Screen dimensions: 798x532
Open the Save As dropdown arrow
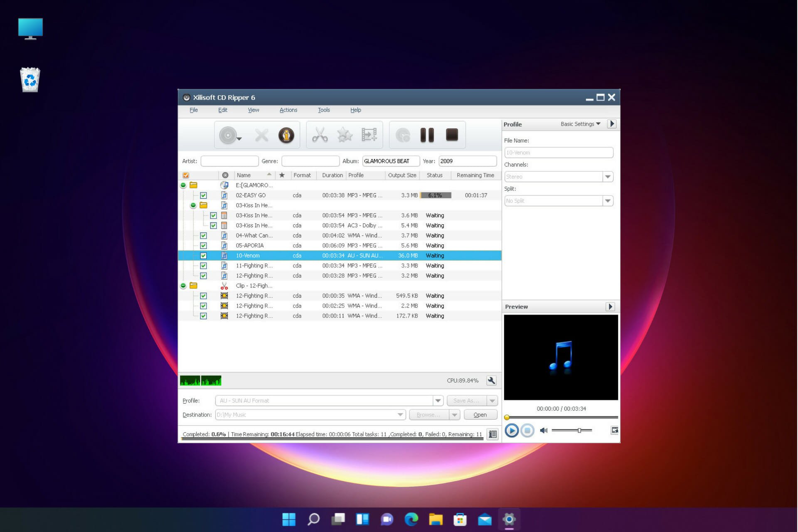point(492,401)
